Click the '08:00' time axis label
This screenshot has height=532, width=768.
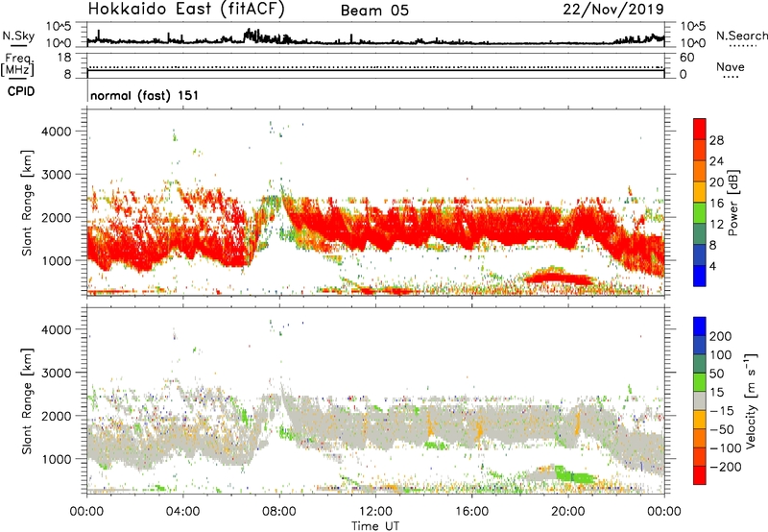pyautogui.click(x=279, y=512)
